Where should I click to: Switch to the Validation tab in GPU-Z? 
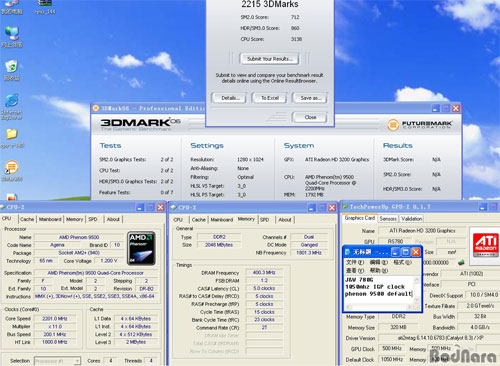(411, 219)
